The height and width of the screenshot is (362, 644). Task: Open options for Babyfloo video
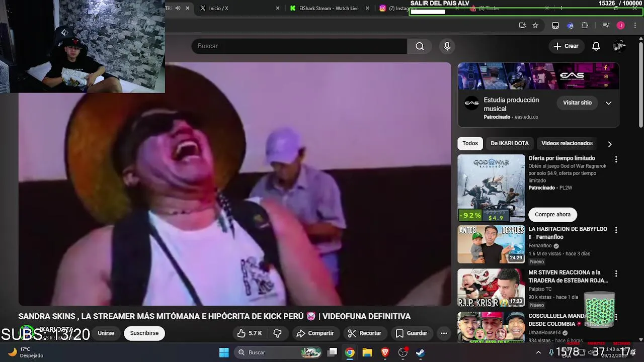tap(616, 230)
